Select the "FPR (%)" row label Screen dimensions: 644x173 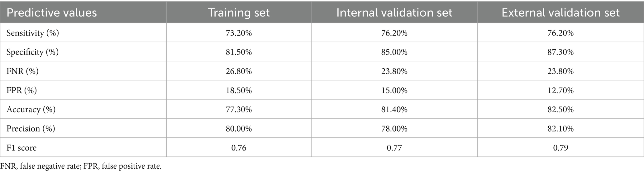coord(22,90)
